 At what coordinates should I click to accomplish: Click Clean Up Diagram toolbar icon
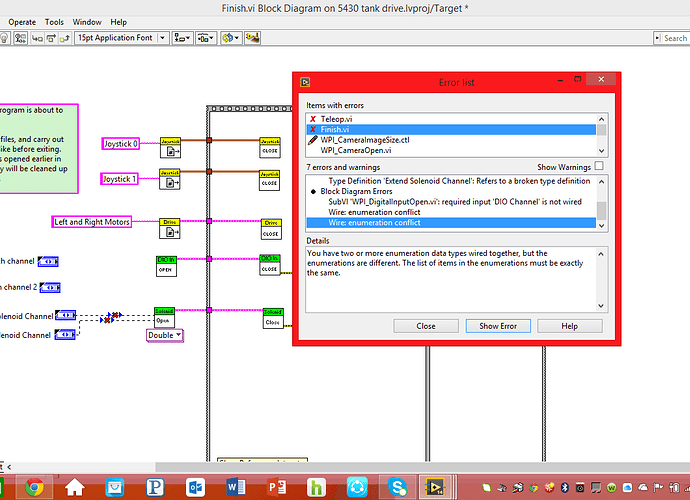tap(253, 38)
